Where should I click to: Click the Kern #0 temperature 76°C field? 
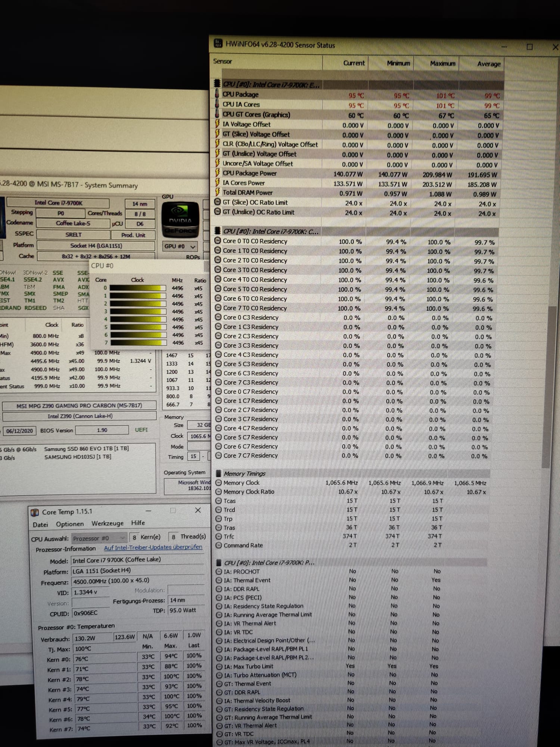105,659
